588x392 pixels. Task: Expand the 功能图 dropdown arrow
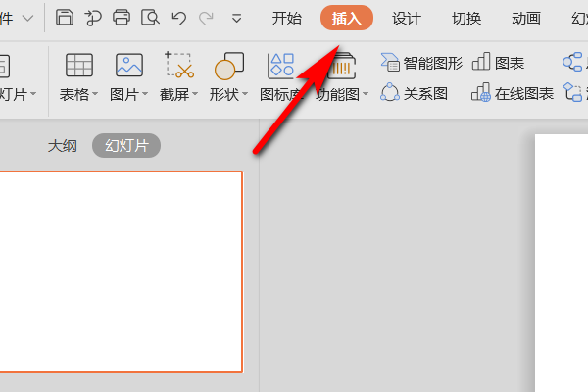[366, 94]
